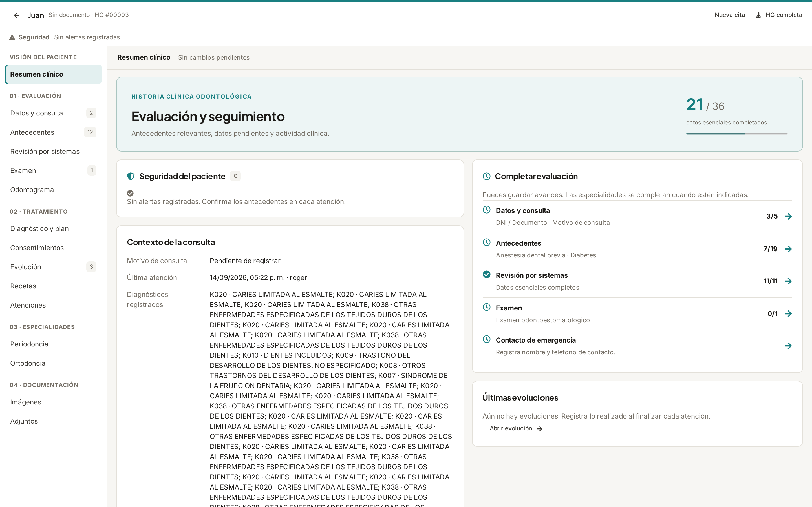Click the Seguridad del paciente count badge
812x507 pixels.
click(235, 176)
